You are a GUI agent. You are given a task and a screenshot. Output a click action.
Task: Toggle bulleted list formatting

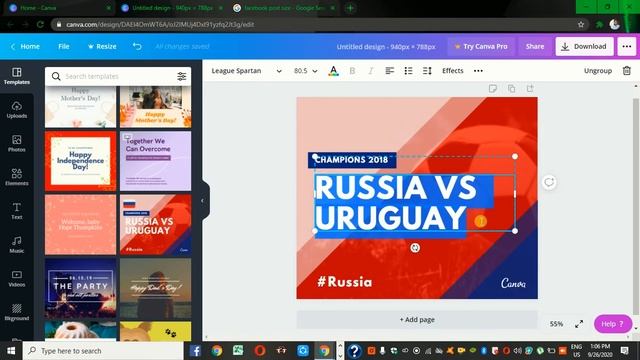pyautogui.click(x=408, y=71)
